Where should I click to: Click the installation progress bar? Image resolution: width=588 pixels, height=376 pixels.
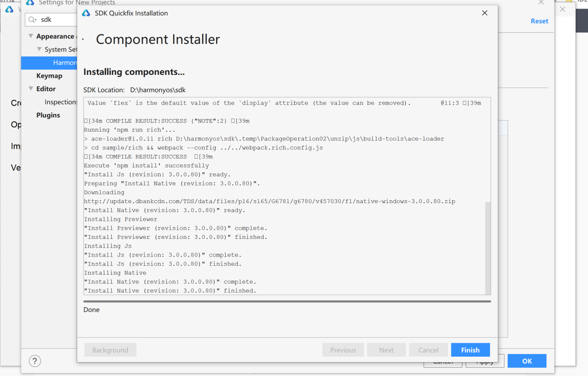coord(287,301)
